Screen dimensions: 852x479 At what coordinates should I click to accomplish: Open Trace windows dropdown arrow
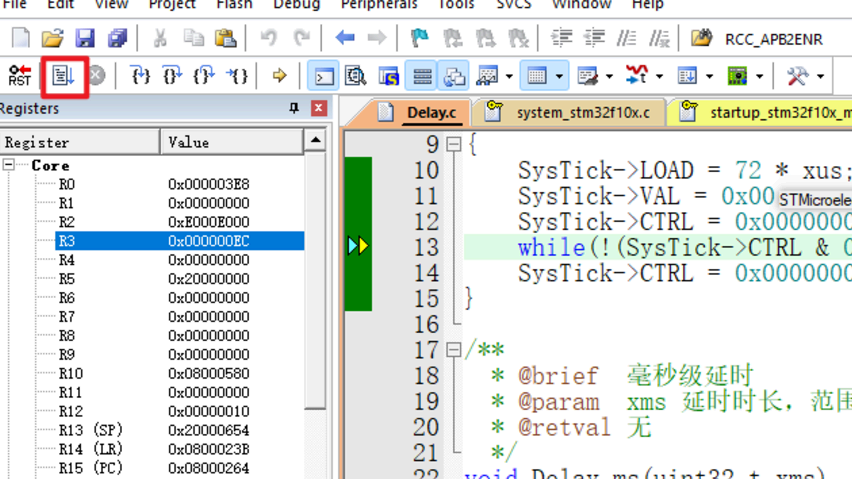pos(709,77)
